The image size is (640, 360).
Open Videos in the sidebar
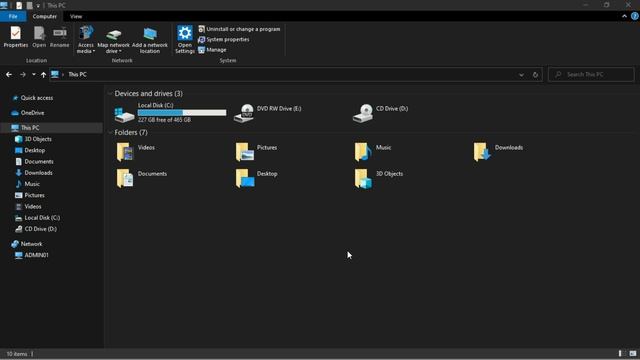click(33, 207)
